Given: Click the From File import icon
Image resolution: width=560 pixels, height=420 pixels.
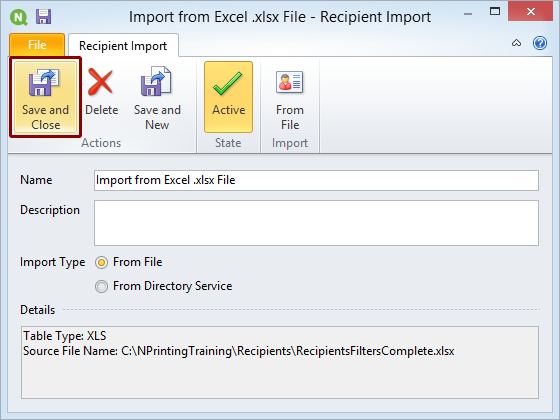Looking at the screenshot, I should (290, 82).
